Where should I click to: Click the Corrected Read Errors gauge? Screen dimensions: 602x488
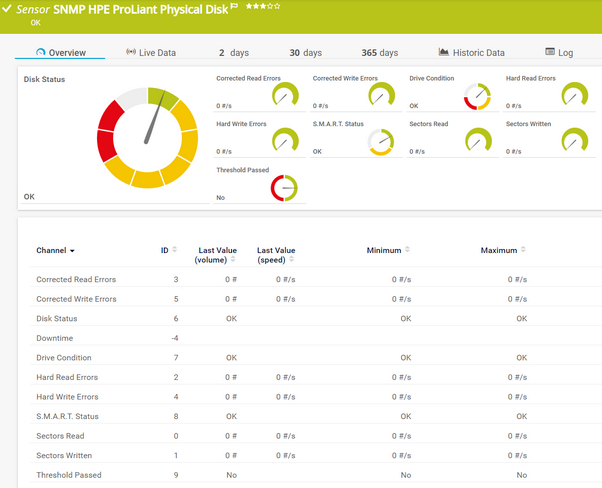click(285, 96)
